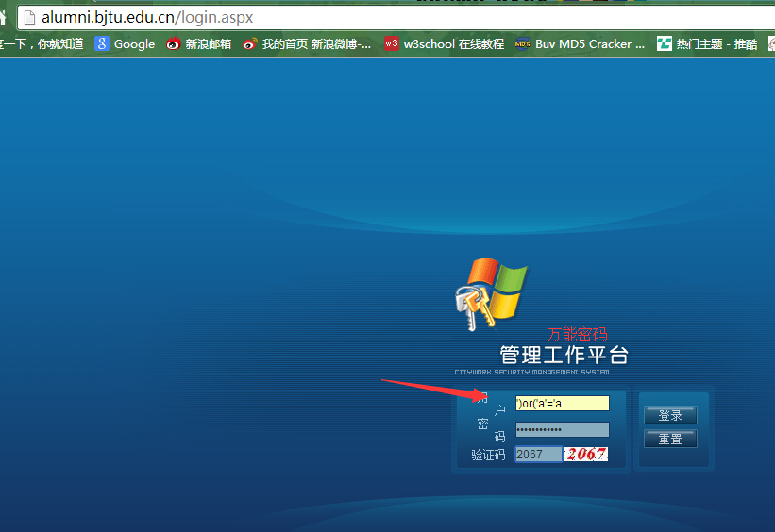
Task: Click the 管理工作平台 title text
Action: coord(564,355)
